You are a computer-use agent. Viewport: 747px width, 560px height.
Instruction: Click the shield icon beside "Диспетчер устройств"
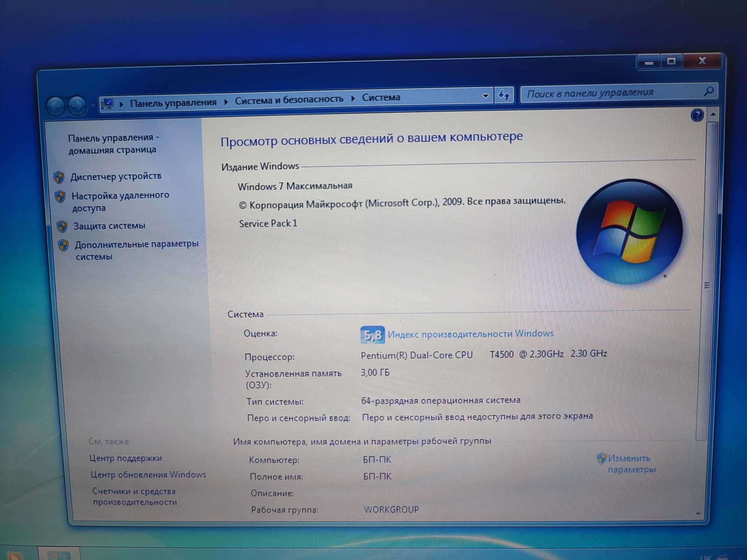pyautogui.click(x=59, y=178)
